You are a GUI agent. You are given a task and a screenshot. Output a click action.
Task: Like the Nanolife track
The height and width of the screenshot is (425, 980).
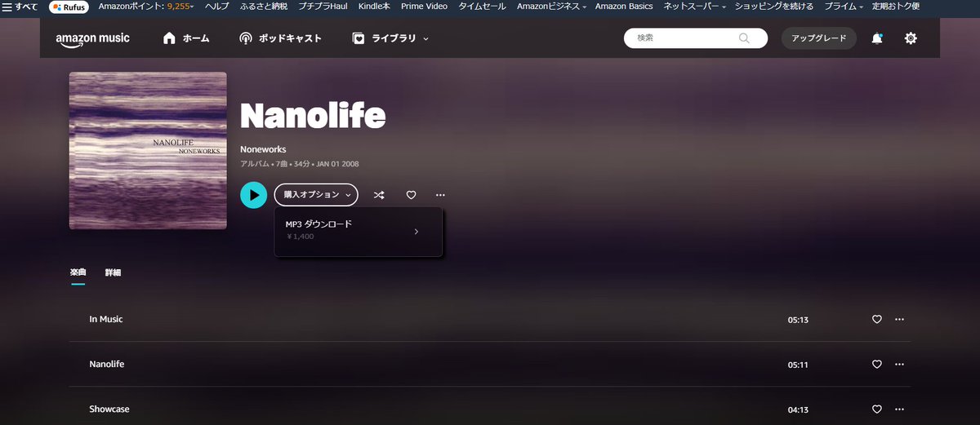(x=877, y=365)
